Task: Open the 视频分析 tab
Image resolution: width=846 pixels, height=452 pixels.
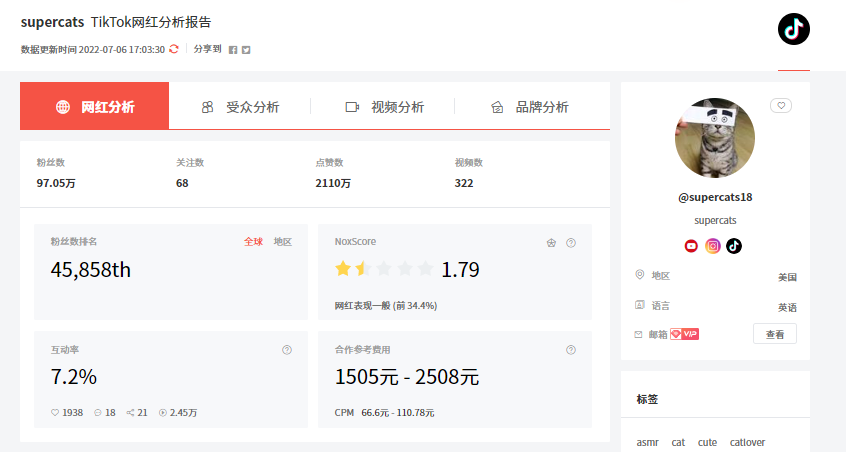Action: [384, 107]
